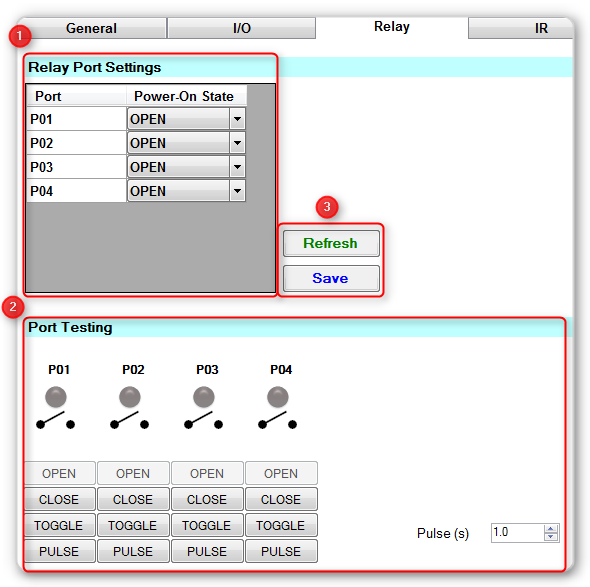Toggle relay port P03
The width and height of the screenshot is (590, 587).
(x=207, y=525)
